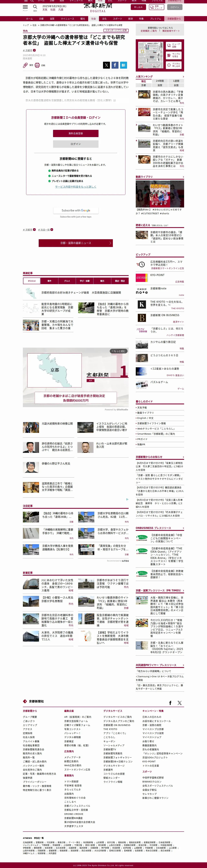Click the 印刷 printer icon
Image resolution: width=207 pixels, height=868 pixels.
click(37, 65)
